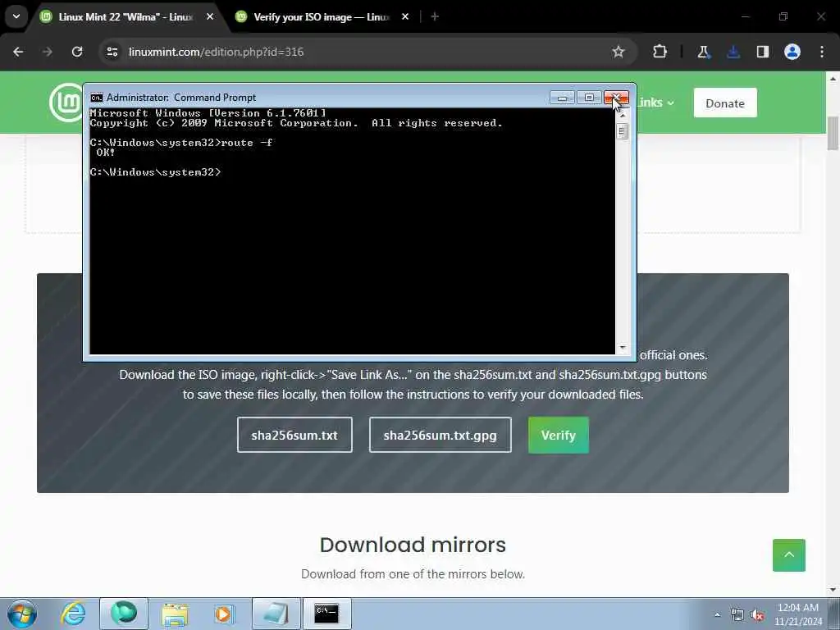Click the notepad-like taskbar application icon

(x=276, y=614)
